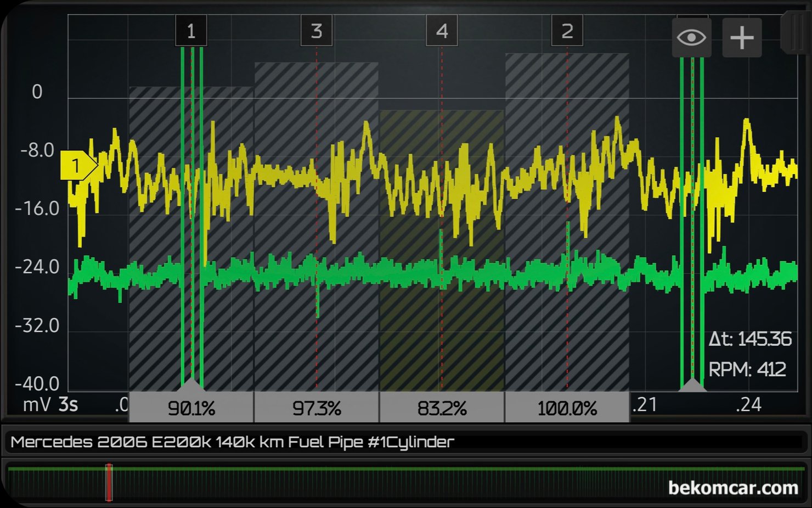The image size is (812, 508).
Task: Select cylinder marker 1 at top
Action: point(191,31)
